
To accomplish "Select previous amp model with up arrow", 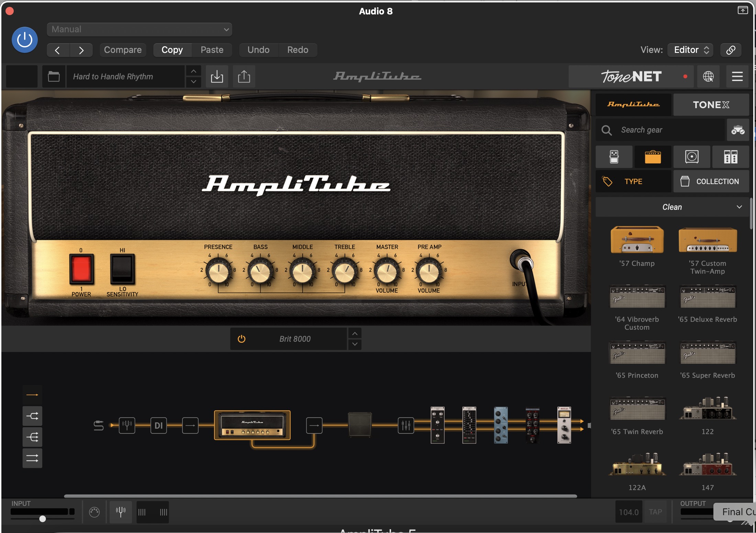I will pos(355,333).
